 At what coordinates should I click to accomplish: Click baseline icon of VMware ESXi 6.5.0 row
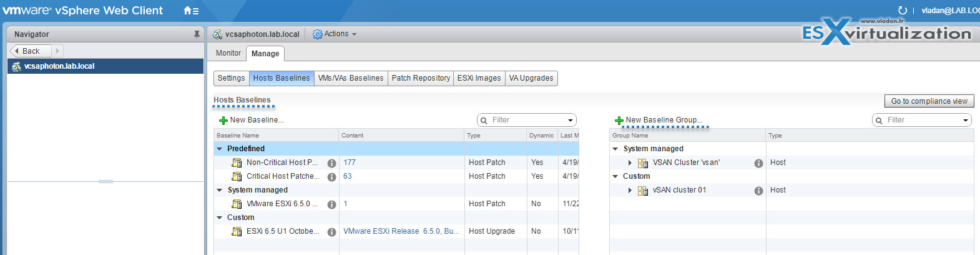(x=237, y=204)
